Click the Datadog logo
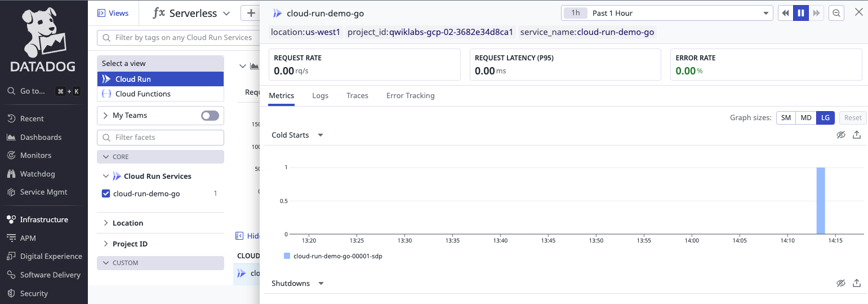Viewport: 868px width, 304px height. coord(44,39)
